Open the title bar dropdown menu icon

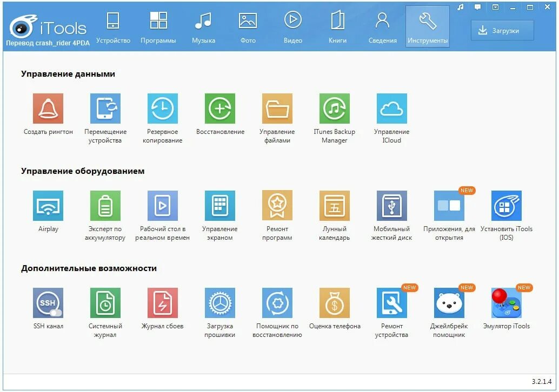495,7
